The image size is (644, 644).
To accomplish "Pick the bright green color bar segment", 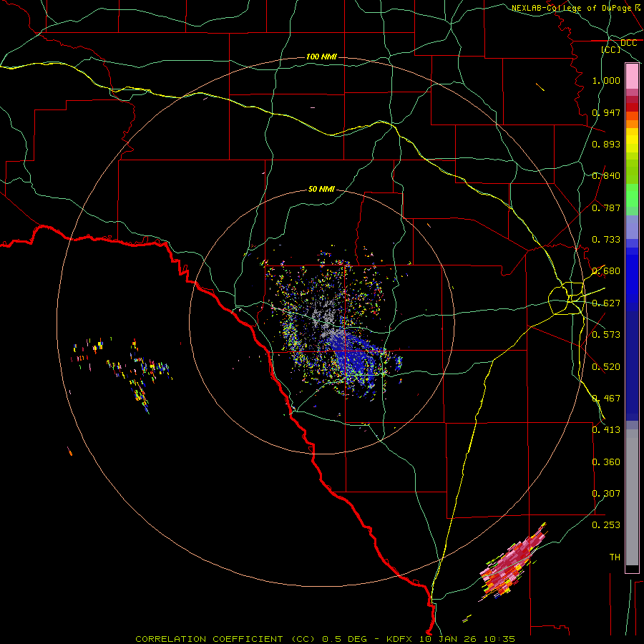I will (x=632, y=195).
